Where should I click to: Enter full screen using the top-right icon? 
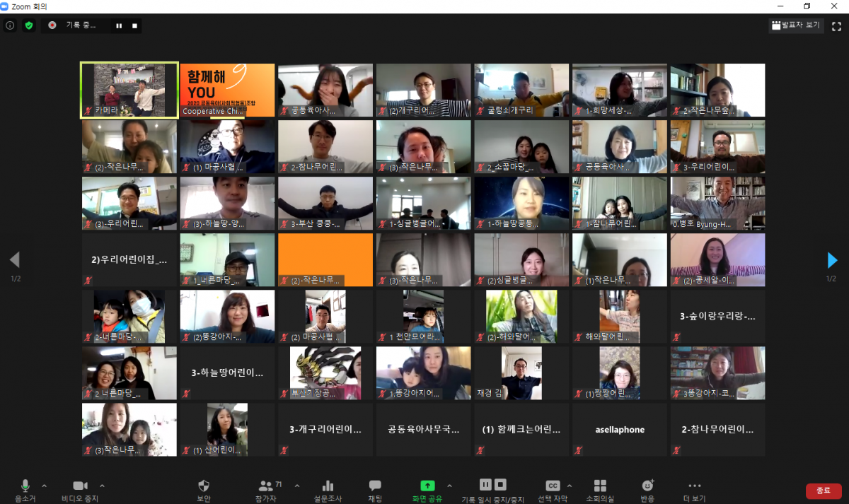[x=836, y=25]
